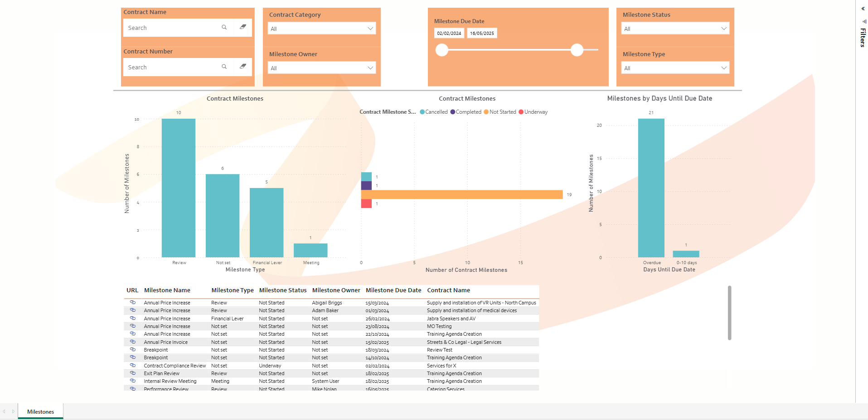Go to previous report page arrow

tap(4, 411)
